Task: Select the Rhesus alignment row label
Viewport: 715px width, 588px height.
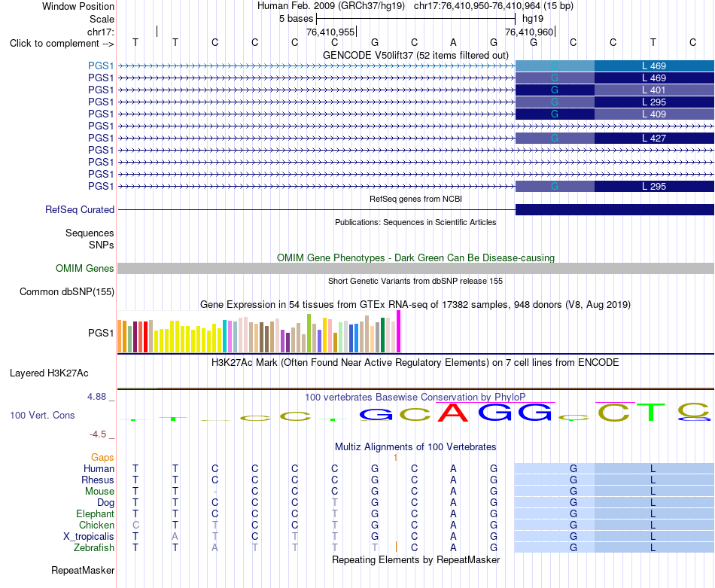Action: (98, 480)
